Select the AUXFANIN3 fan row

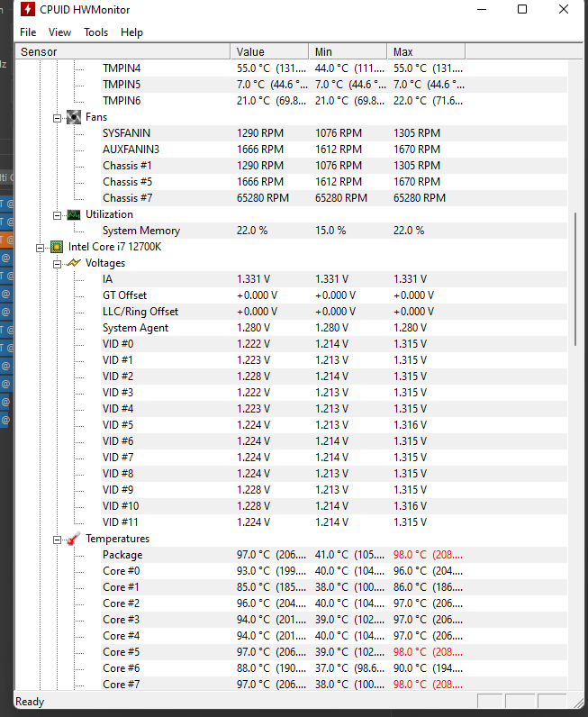pyautogui.click(x=334, y=150)
